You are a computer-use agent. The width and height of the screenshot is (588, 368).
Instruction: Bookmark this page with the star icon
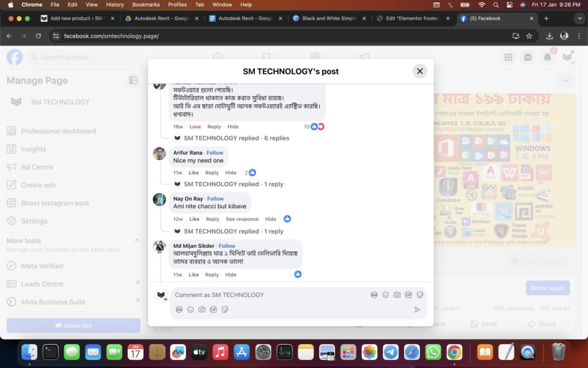click(529, 36)
